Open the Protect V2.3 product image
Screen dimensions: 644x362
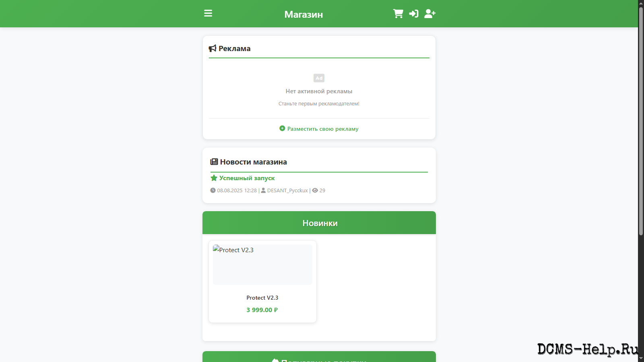262,265
